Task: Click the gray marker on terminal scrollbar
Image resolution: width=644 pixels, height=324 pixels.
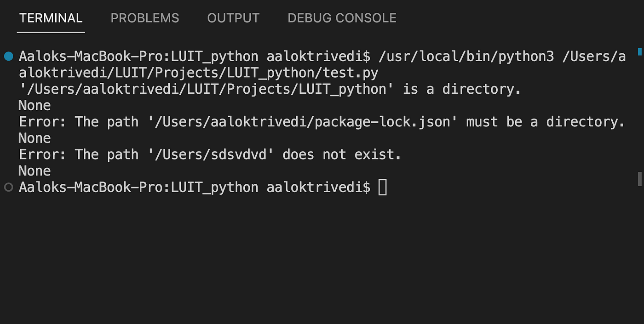Action: tap(639, 179)
